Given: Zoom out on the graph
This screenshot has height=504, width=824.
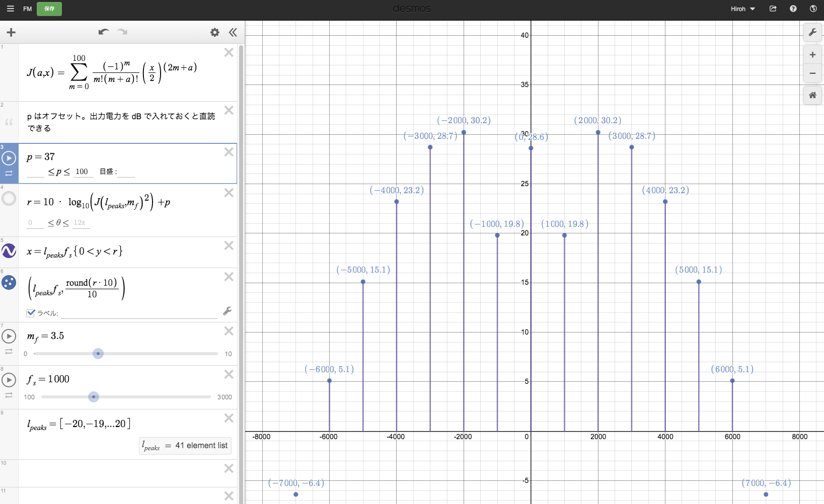Looking at the screenshot, I should click(x=812, y=73).
